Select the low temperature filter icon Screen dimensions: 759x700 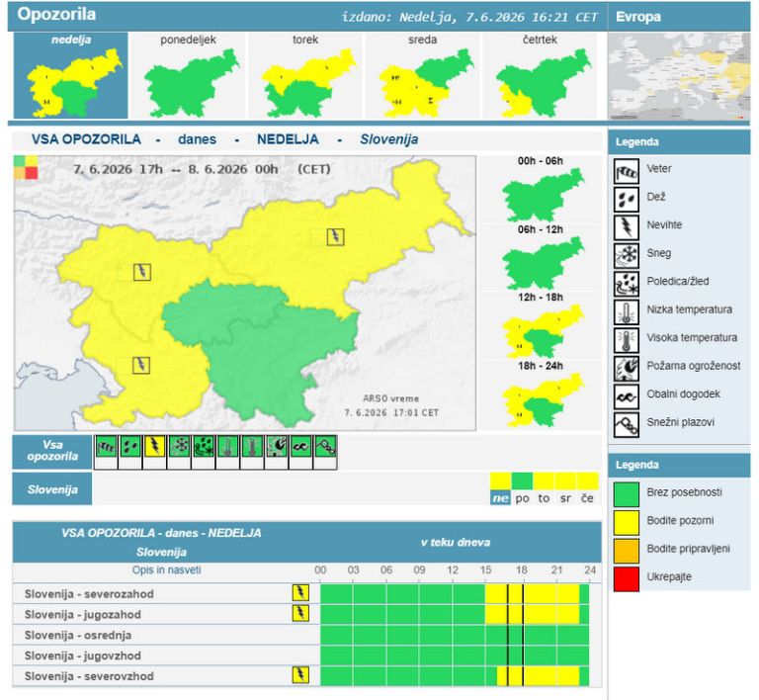pos(227,446)
